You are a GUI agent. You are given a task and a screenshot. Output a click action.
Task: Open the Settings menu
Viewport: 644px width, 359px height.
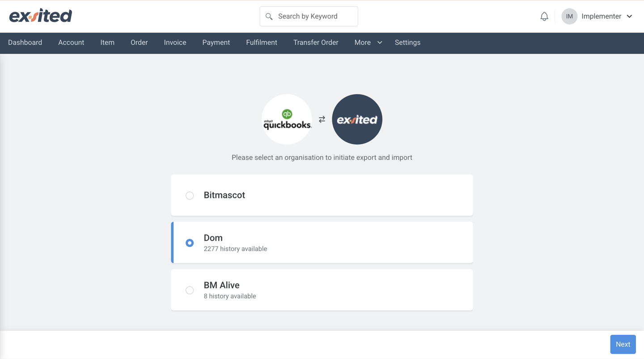pos(407,43)
